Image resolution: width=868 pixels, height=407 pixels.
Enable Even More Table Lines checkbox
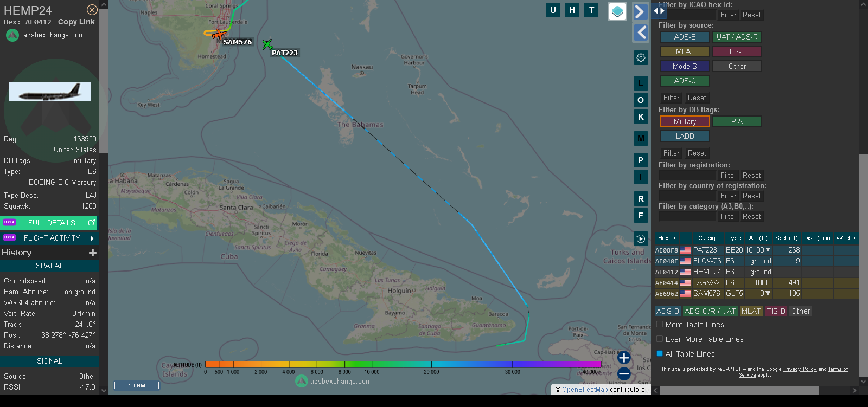click(660, 339)
